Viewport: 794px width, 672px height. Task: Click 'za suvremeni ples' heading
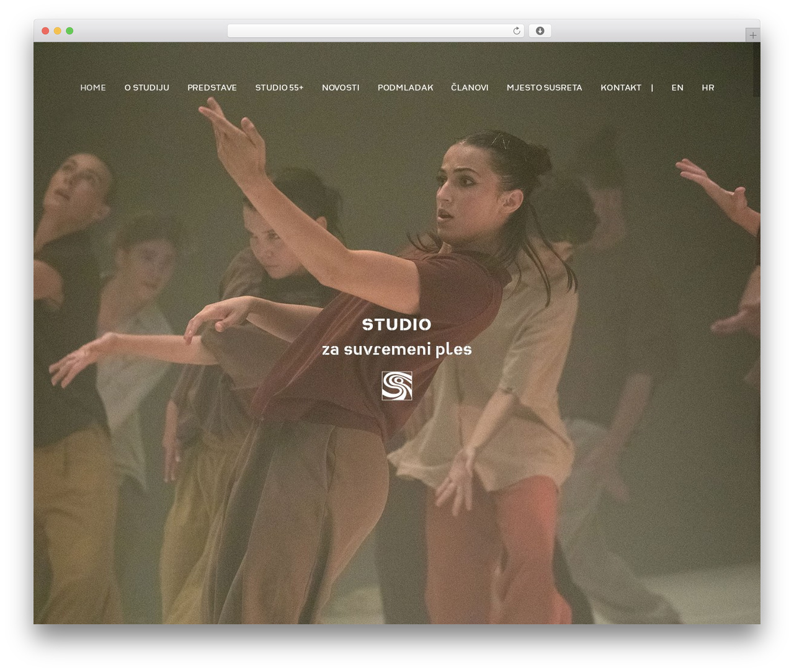coord(397,350)
